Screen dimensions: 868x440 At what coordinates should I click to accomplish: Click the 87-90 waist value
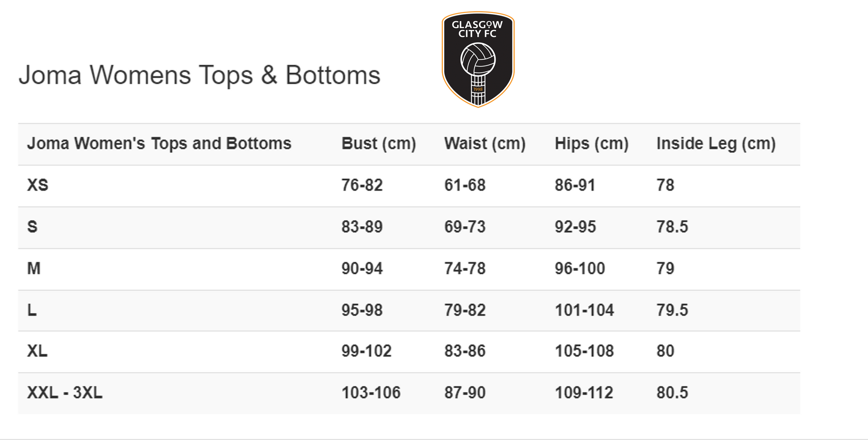(465, 393)
